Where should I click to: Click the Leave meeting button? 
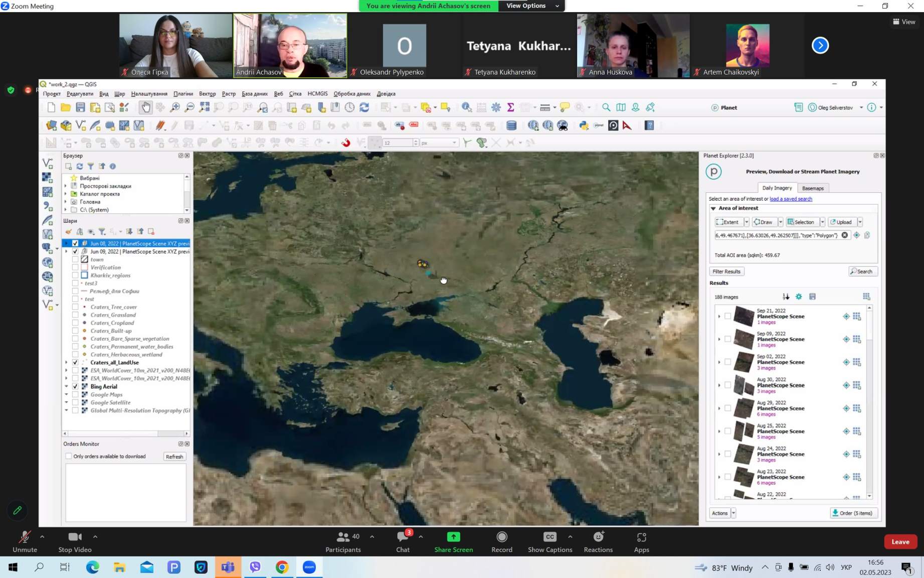point(900,542)
